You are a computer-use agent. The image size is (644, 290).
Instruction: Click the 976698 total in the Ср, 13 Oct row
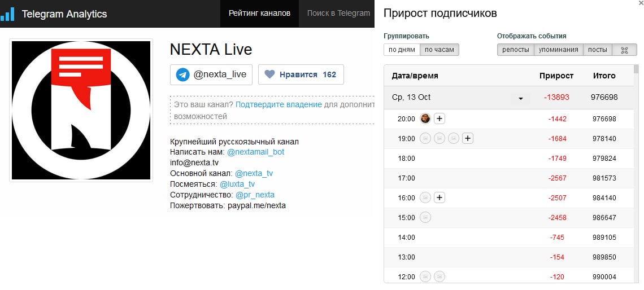(x=604, y=98)
